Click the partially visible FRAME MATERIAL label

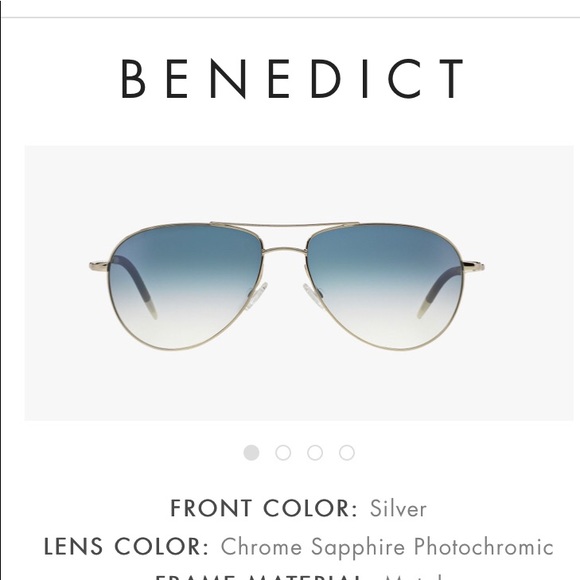(259, 577)
